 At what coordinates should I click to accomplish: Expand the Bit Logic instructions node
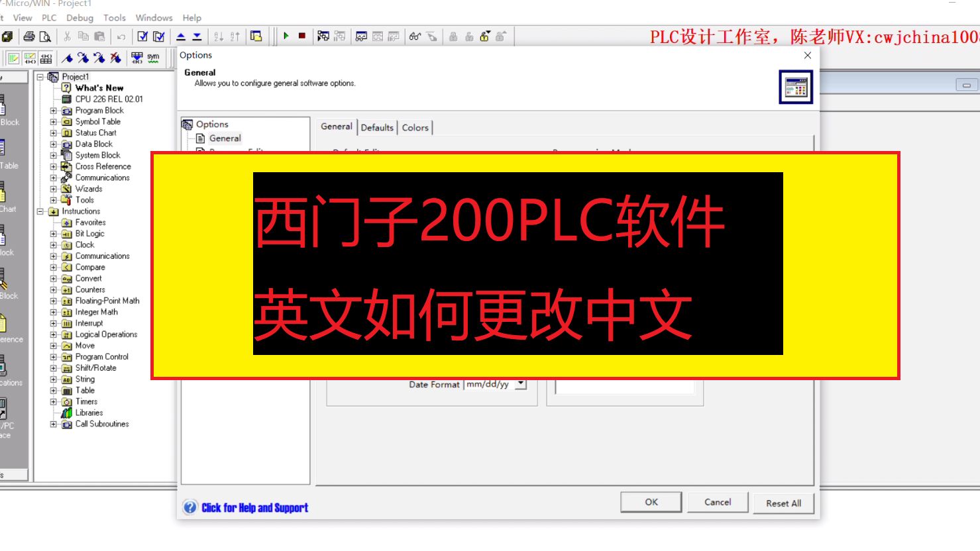click(54, 234)
